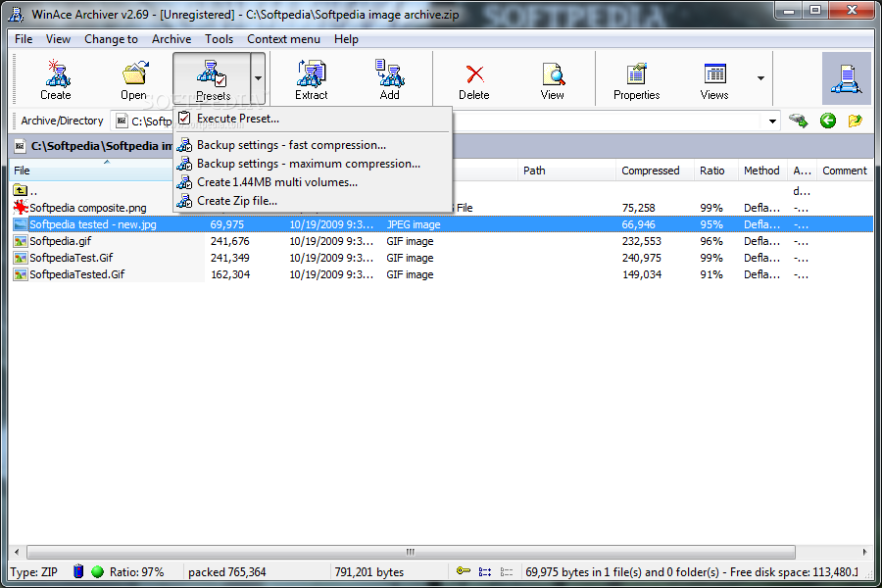Screen dimensions: 882x588
Task: Click the green back arrow icon
Action: (x=827, y=121)
